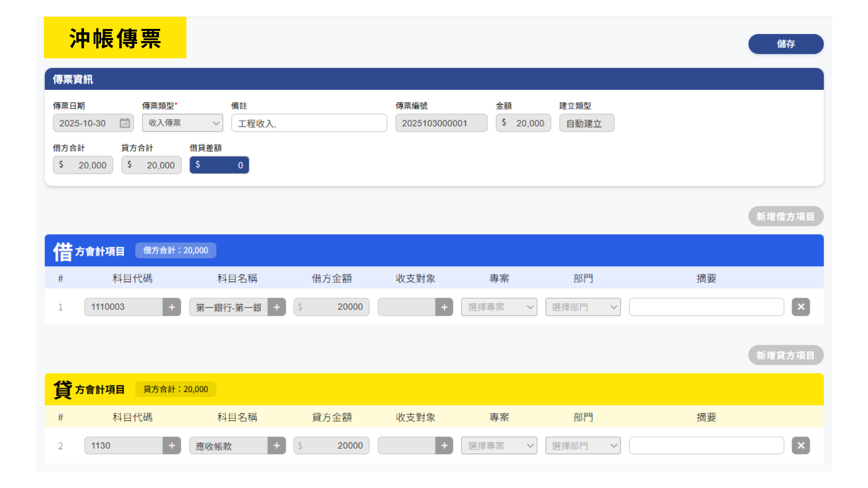868x488 pixels.
Task: Click 新增借方項目 button
Action: [x=786, y=216]
